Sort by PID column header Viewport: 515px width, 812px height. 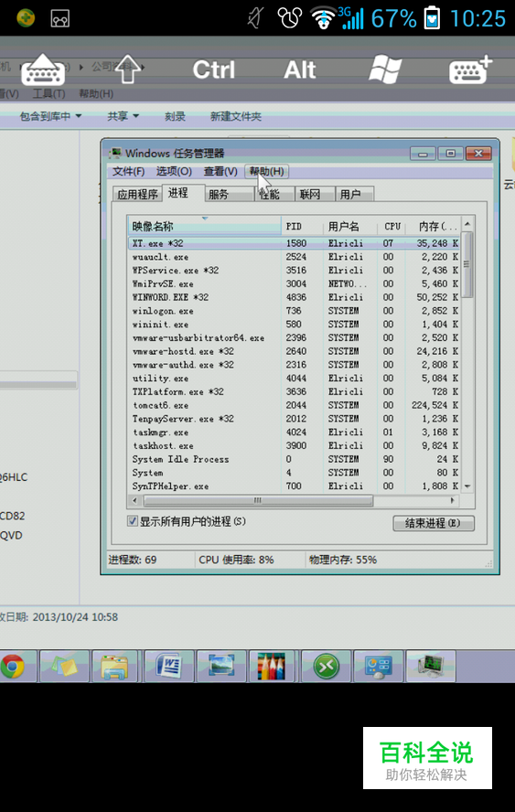302,226
